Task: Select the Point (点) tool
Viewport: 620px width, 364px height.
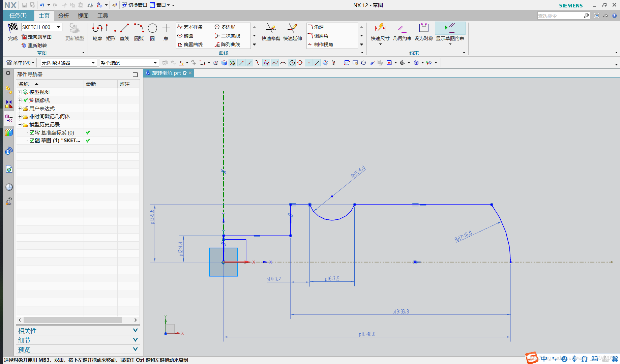Action: pos(166,32)
